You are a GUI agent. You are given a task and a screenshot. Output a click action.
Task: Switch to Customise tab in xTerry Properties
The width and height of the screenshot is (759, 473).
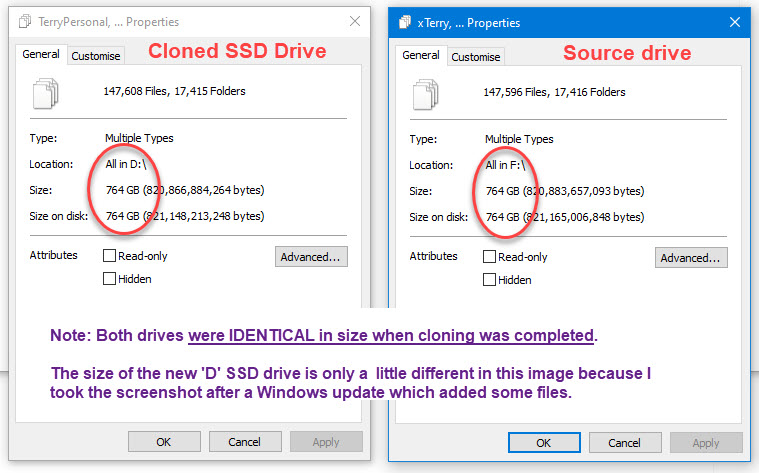point(476,57)
